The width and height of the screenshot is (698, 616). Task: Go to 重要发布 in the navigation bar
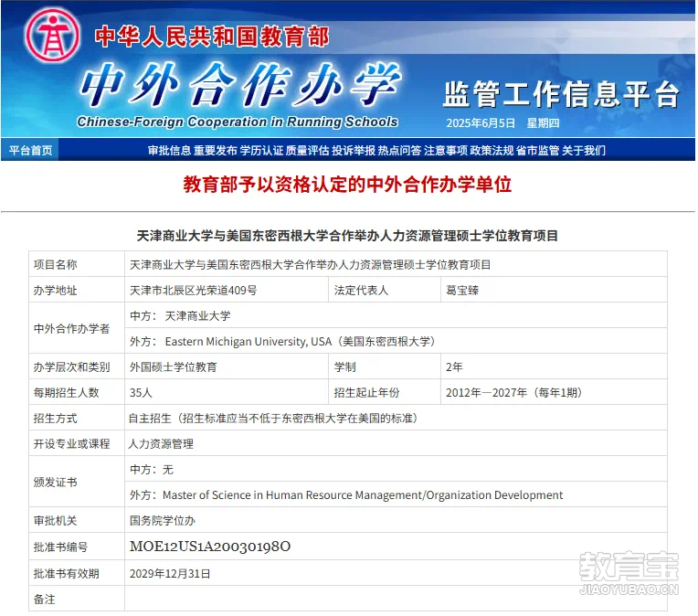coord(216,151)
